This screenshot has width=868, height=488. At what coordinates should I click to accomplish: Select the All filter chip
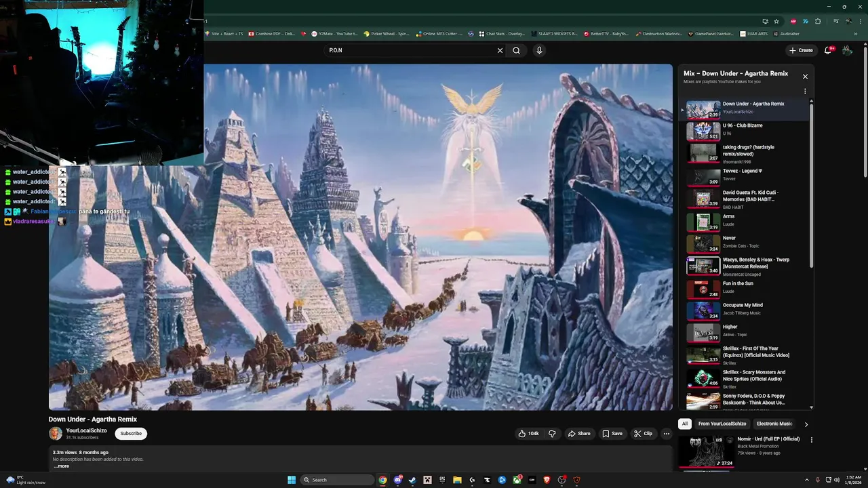685,424
